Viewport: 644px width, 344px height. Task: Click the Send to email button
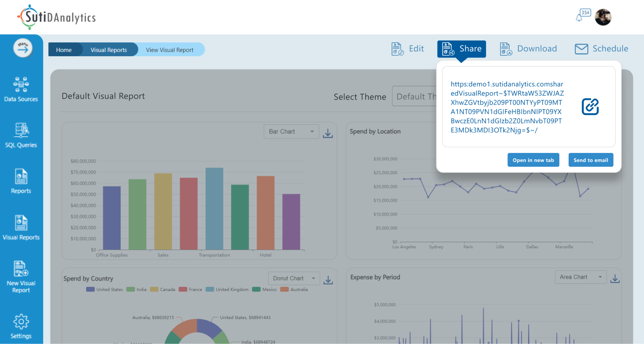tap(591, 160)
